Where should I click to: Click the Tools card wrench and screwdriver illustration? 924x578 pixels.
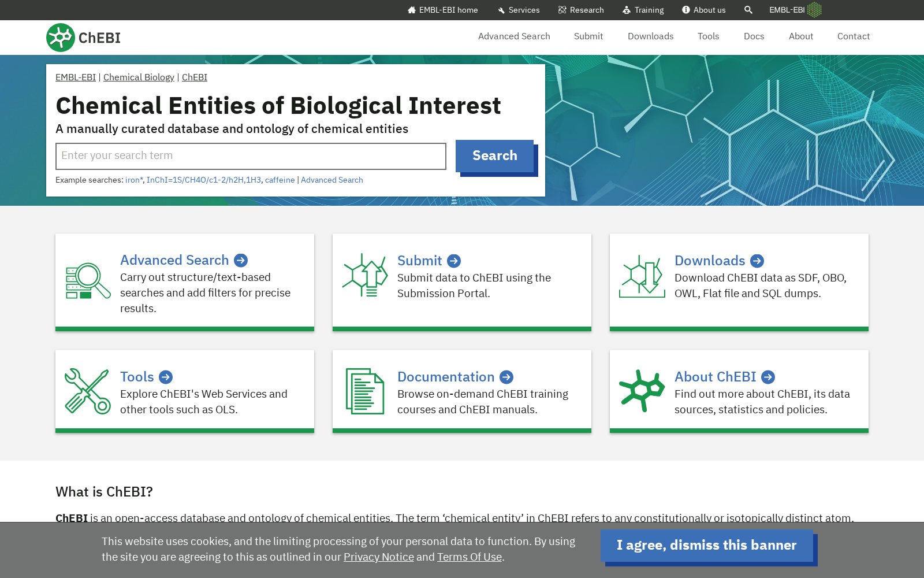88,391
